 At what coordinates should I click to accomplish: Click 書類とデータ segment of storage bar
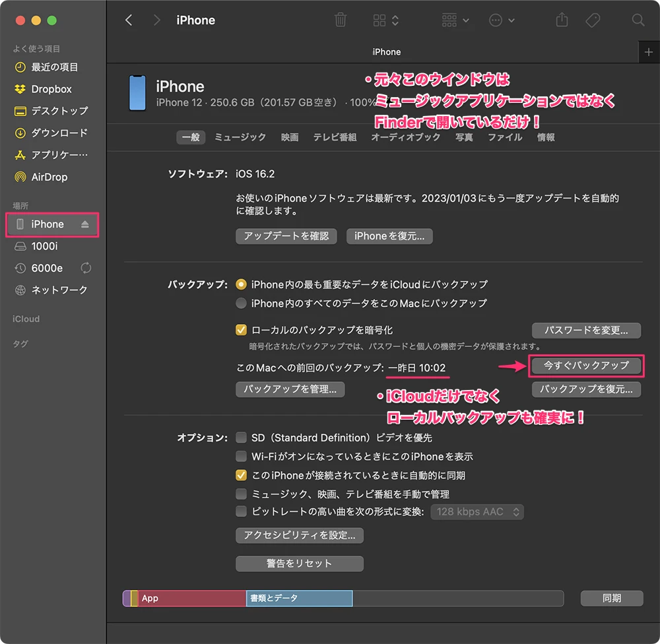point(299,598)
